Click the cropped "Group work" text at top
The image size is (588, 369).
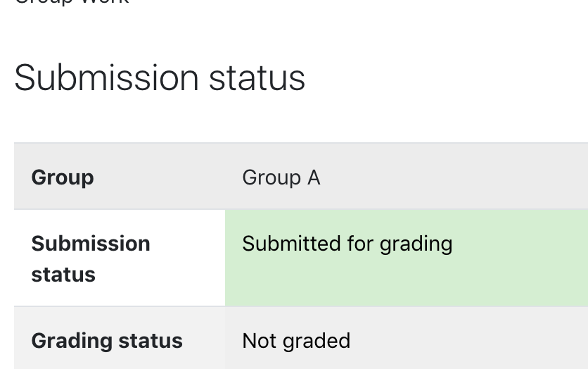coord(72,2)
